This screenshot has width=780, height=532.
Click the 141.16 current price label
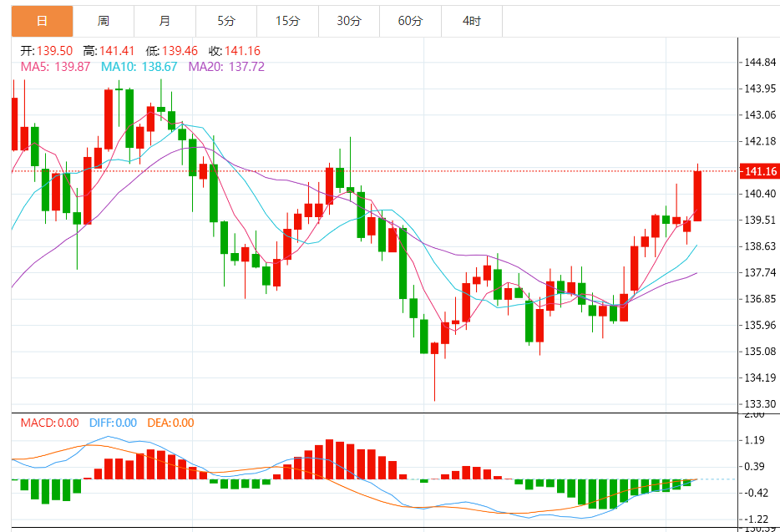click(759, 171)
